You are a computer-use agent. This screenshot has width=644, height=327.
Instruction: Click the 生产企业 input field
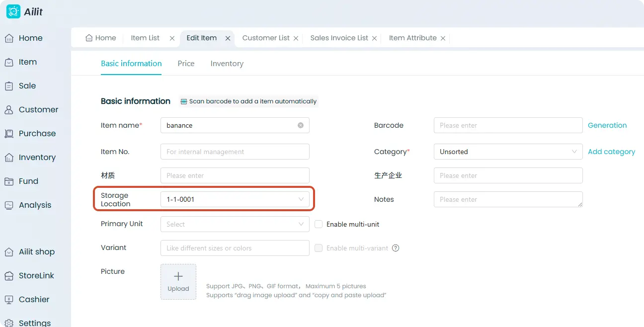pyautogui.click(x=508, y=175)
